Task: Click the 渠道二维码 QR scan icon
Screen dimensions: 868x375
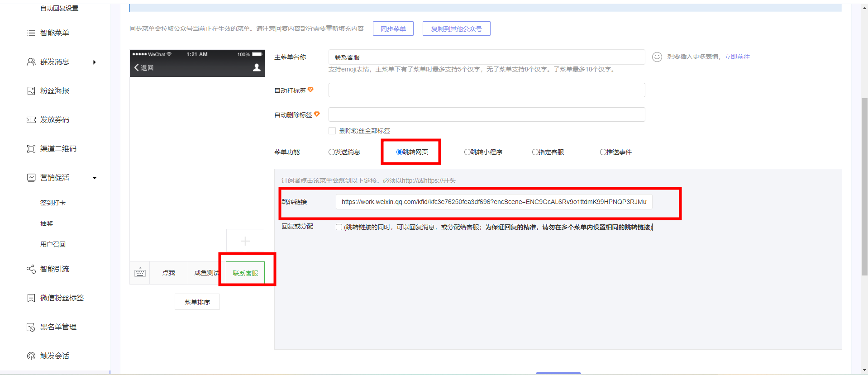Action: pos(31,149)
